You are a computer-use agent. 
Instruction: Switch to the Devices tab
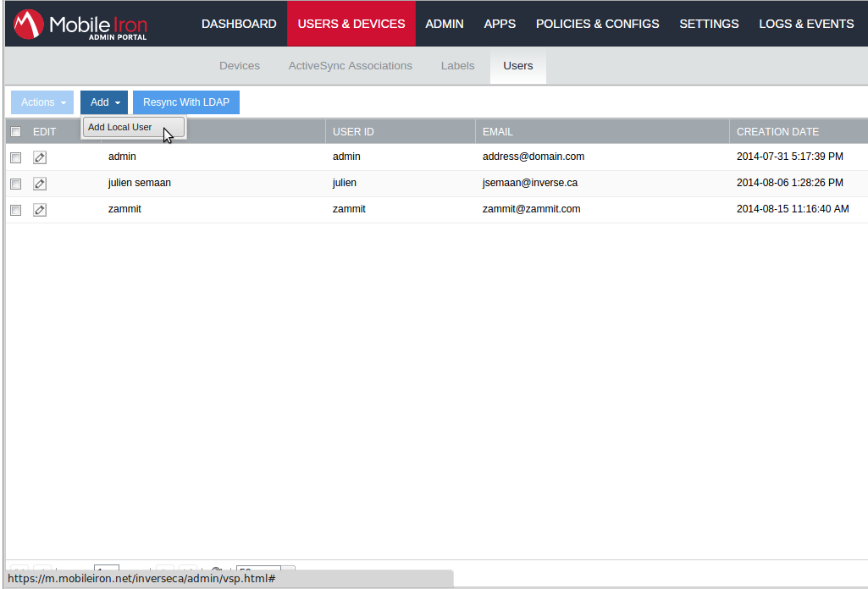point(240,66)
